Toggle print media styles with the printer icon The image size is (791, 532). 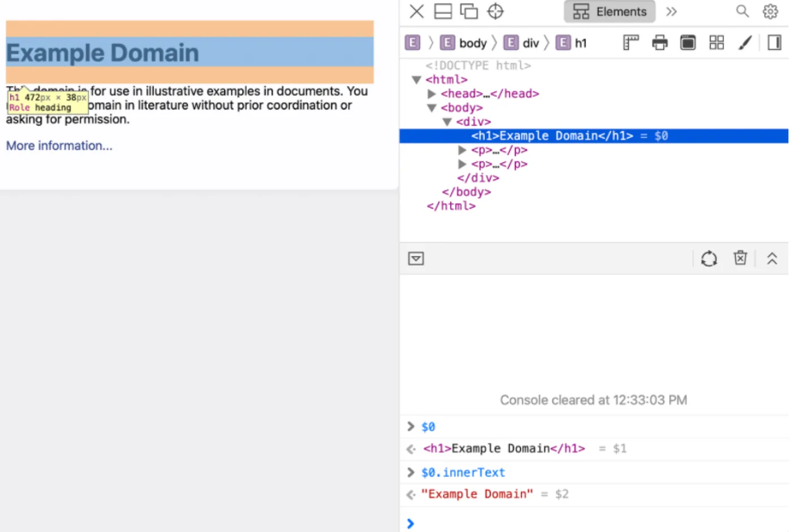click(x=660, y=42)
